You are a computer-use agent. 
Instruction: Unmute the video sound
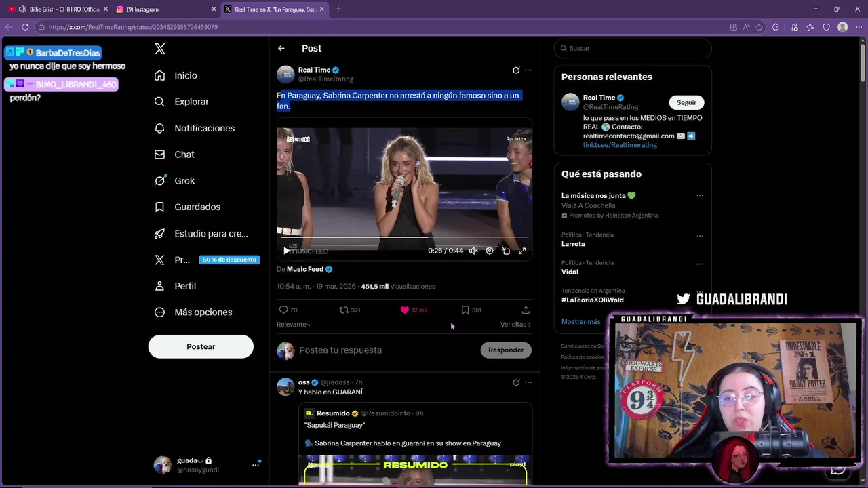(473, 251)
